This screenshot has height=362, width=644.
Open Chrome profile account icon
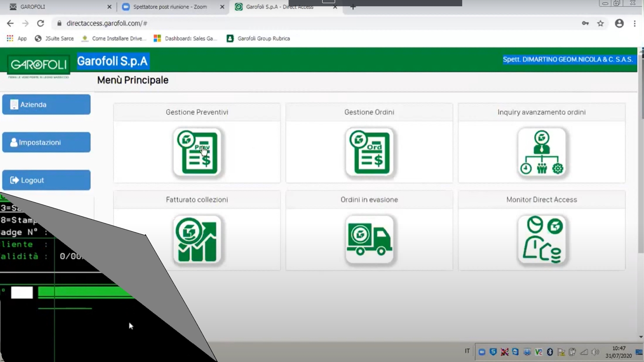(619, 23)
